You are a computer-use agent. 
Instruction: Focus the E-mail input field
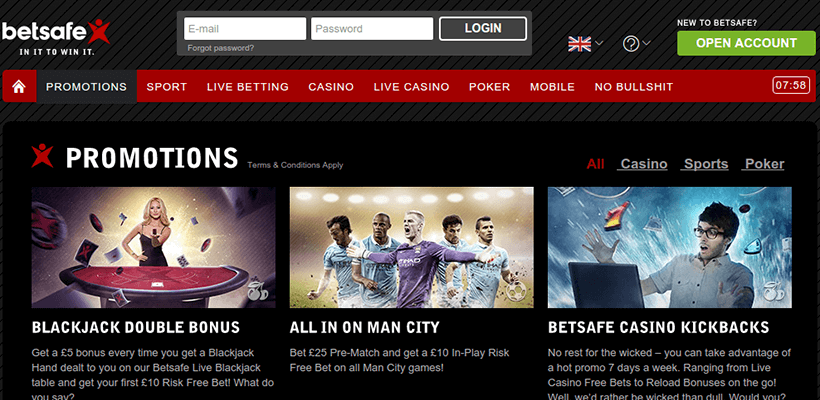tap(245, 29)
